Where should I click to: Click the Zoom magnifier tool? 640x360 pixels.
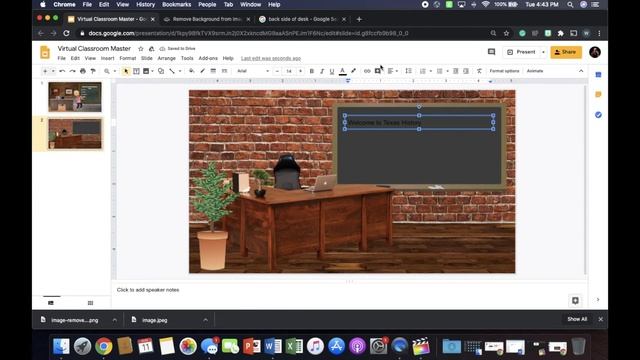[107, 71]
